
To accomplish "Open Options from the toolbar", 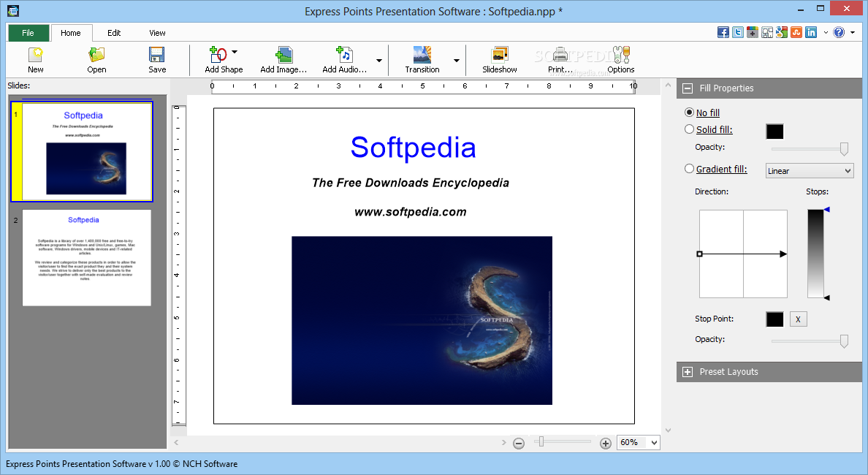I will point(621,54).
